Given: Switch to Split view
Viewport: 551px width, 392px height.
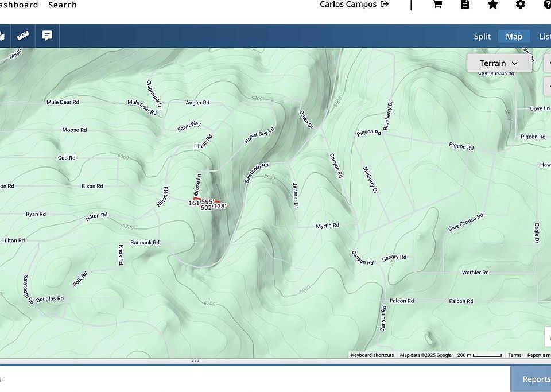Looking at the screenshot, I should (x=482, y=36).
